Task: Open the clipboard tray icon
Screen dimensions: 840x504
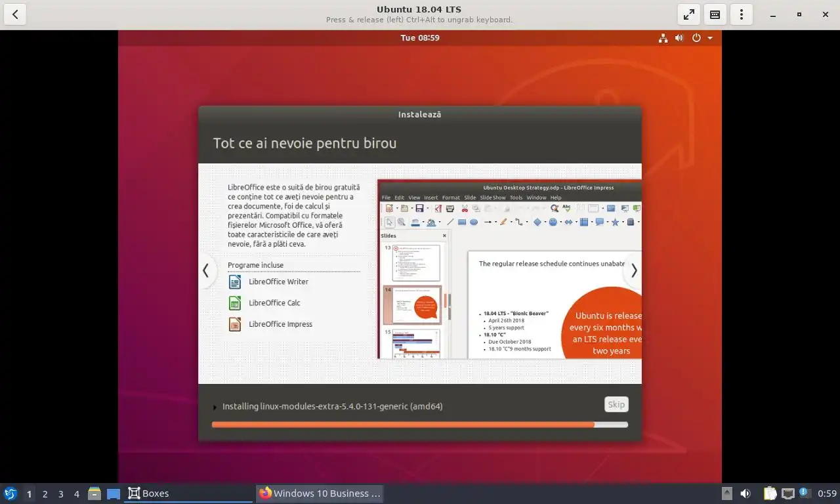Action: (x=770, y=493)
